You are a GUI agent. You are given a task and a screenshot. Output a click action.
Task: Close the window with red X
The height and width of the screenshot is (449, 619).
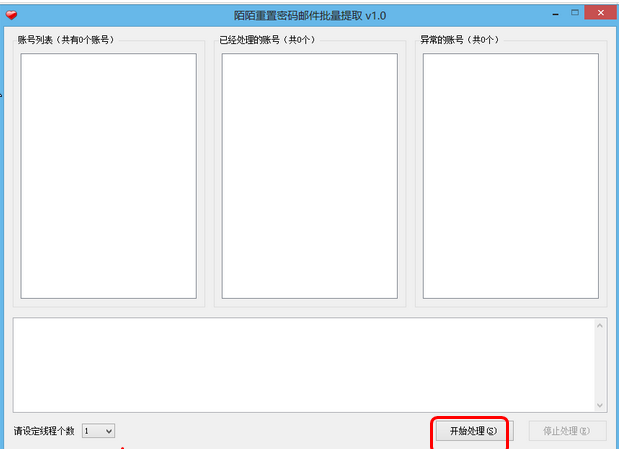click(601, 13)
